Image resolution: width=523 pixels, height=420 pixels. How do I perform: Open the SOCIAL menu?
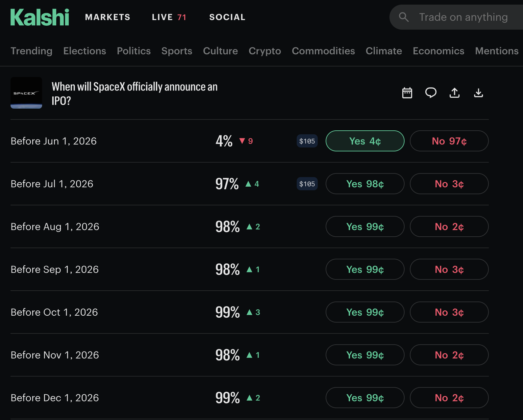point(227,17)
